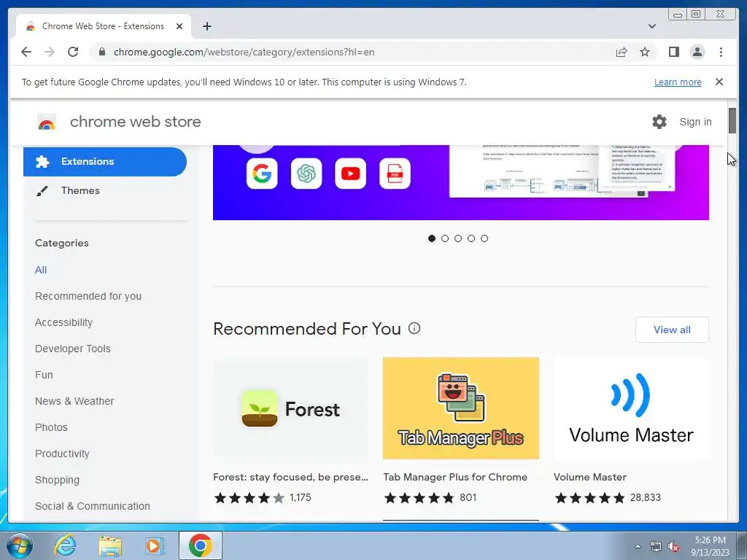This screenshot has width=747, height=560.
Task: Click the chrome web store logo
Action: coord(47,122)
